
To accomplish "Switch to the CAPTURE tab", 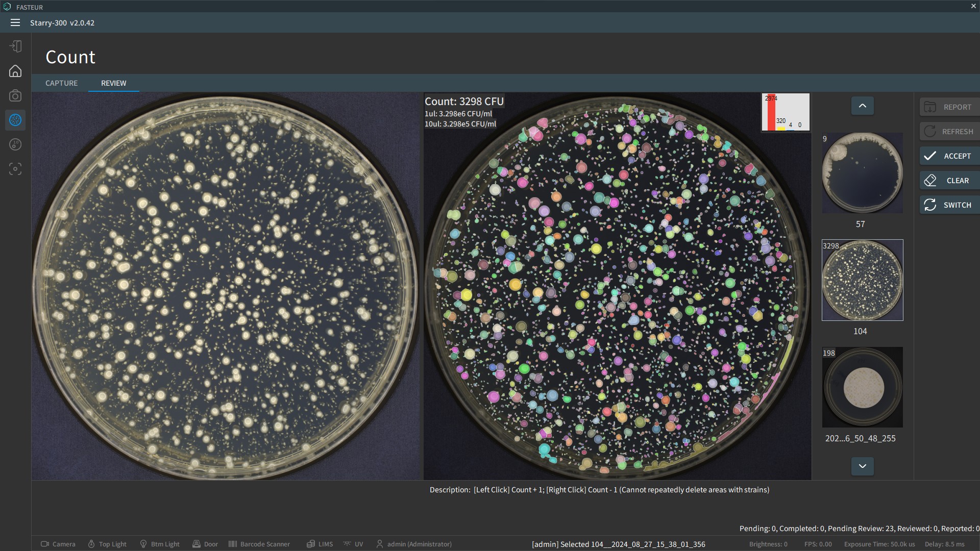I will [x=61, y=83].
